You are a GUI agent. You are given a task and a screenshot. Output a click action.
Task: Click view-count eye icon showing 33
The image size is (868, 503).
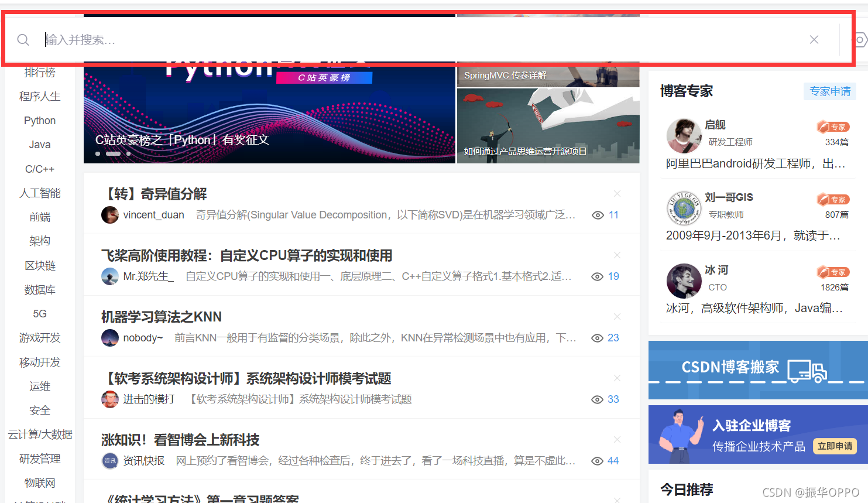pos(598,399)
